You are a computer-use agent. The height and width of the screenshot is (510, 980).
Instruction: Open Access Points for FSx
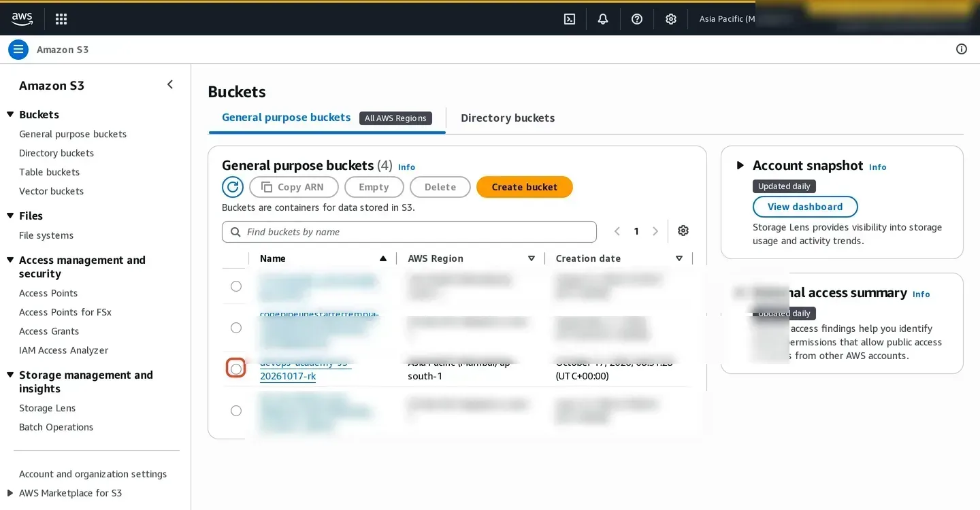point(65,312)
